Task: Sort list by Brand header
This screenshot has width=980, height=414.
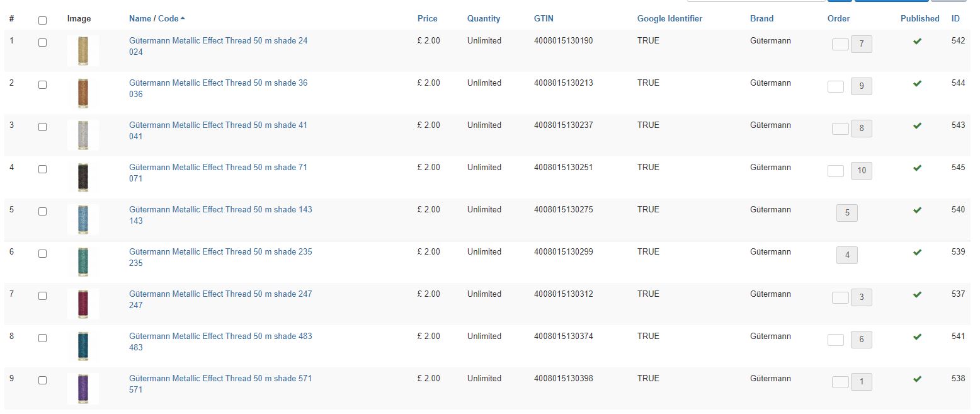Action: [x=761, y=18]
